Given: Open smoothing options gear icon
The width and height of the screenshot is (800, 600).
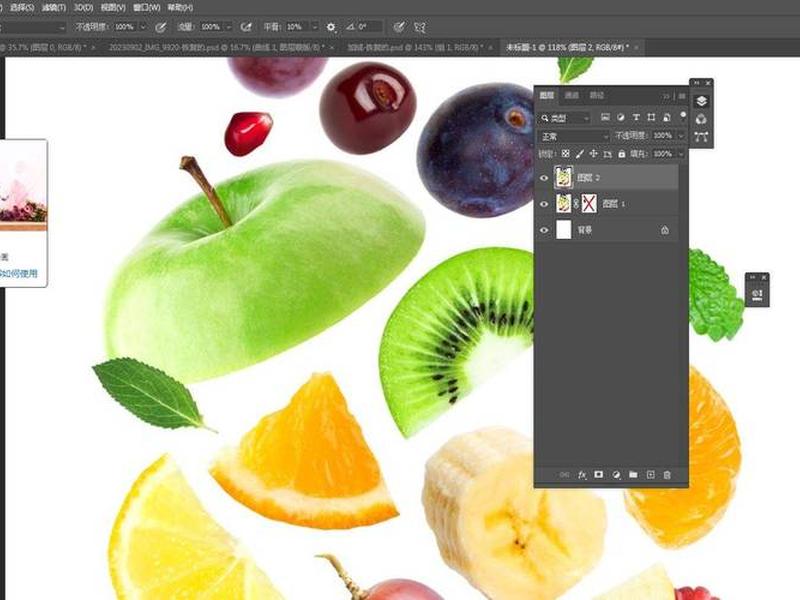Looking at the screenshot, I should coord(331,27).
